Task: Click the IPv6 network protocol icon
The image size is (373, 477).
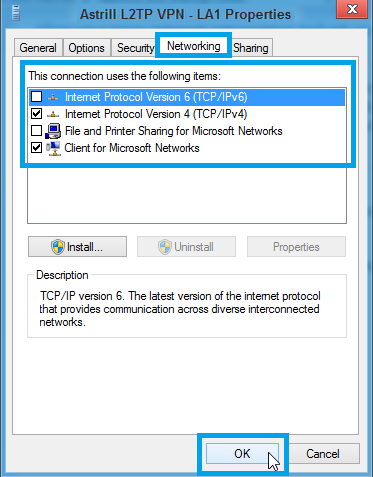Action: pyautogui.click(x=53, y=97)
